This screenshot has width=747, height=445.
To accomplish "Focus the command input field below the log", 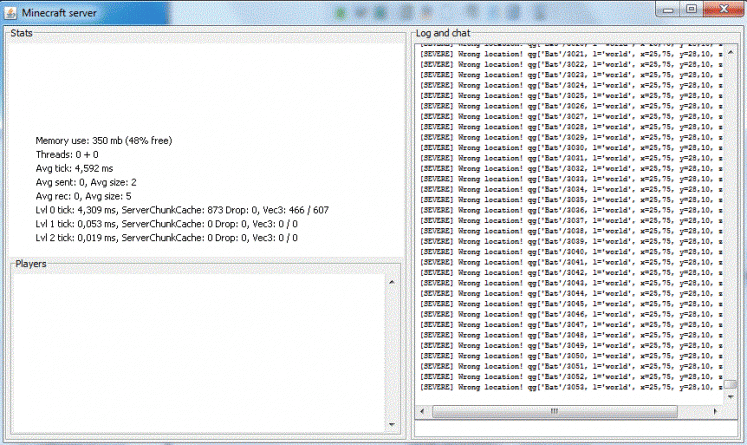I will point(576,428).
